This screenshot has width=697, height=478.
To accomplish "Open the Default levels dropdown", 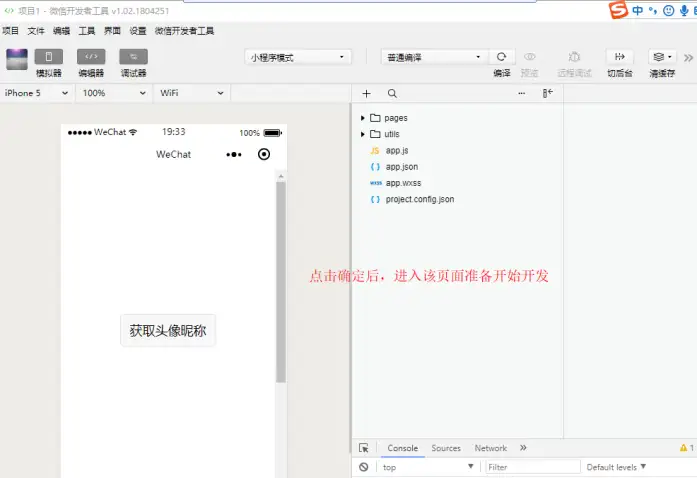I will click(616, 467).
